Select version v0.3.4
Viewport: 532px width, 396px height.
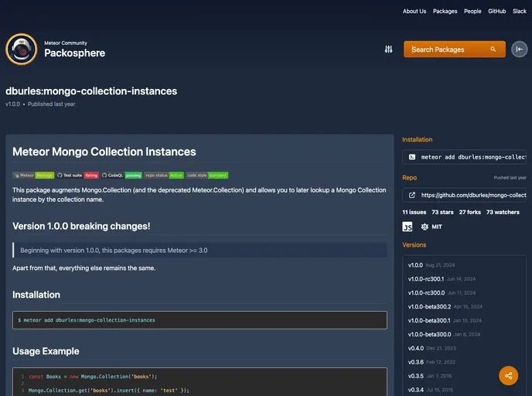[416, 390]
